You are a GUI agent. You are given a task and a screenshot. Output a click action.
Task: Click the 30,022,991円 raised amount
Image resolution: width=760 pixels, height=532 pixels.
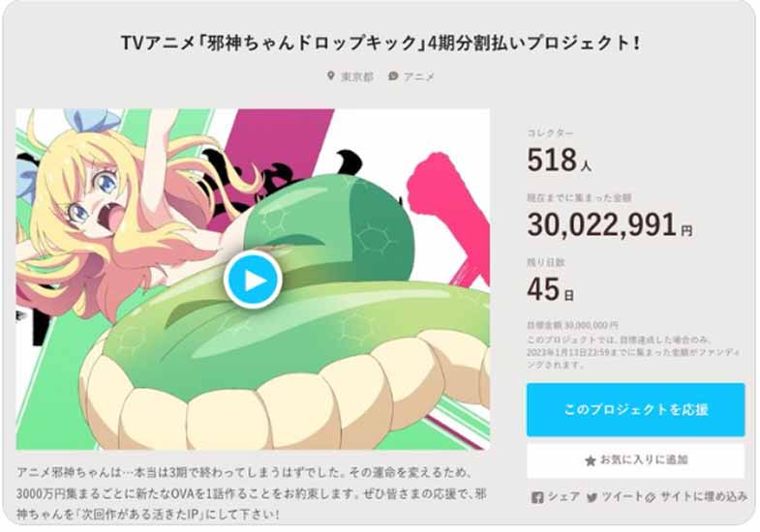point(609,224)
